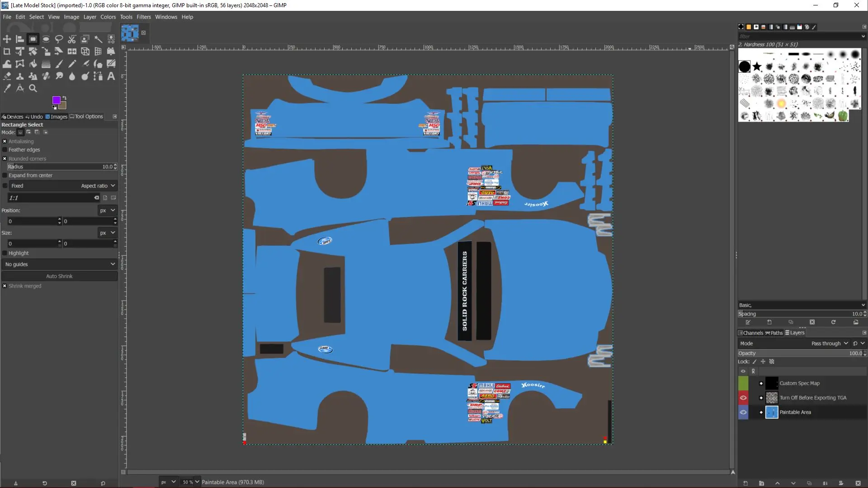Image resolution: width=868 pixels, height=488 pixels.
Task: Open the layer Mode Pass through dropdown
Action: click(829, 343)
